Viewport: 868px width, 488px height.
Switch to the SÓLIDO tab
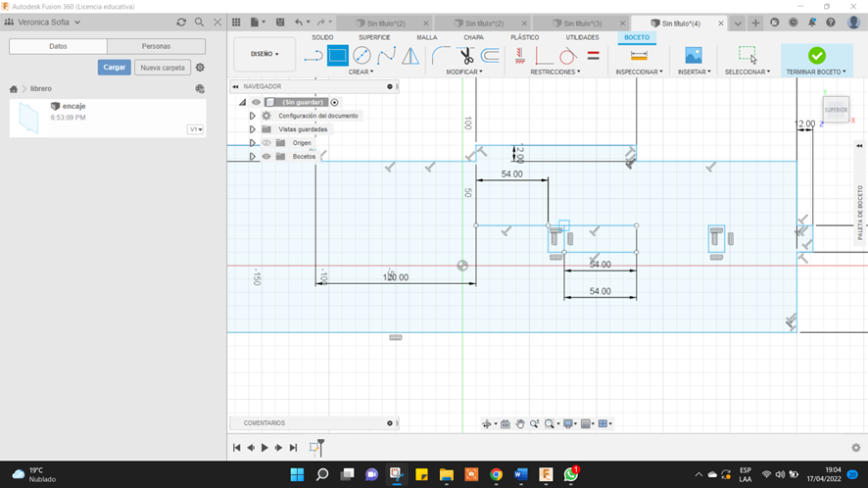click(x=322, y=37)
